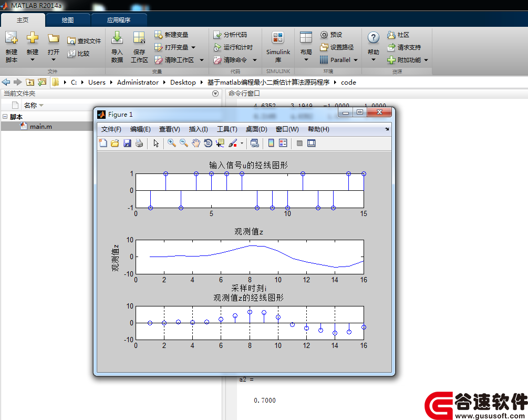Click Desktop in the address path
The width and height of the screenshot is (528, 420).
click(183, 82)
